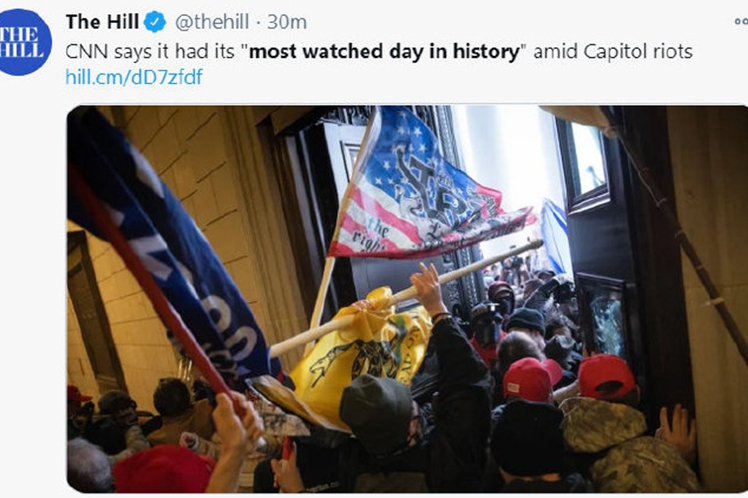Visit the @thehill handle
Viewport: 748px width, 498px height.
coord(212,22)
